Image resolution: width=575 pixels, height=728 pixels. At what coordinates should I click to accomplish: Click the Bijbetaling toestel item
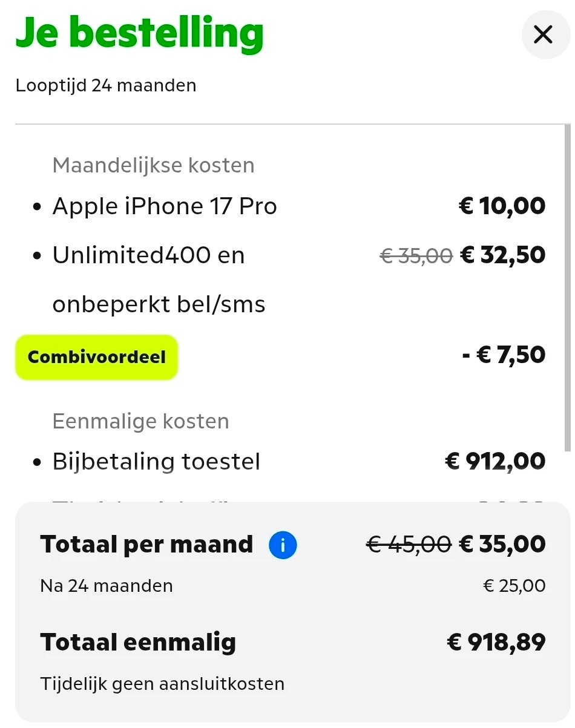click(156, 462)
